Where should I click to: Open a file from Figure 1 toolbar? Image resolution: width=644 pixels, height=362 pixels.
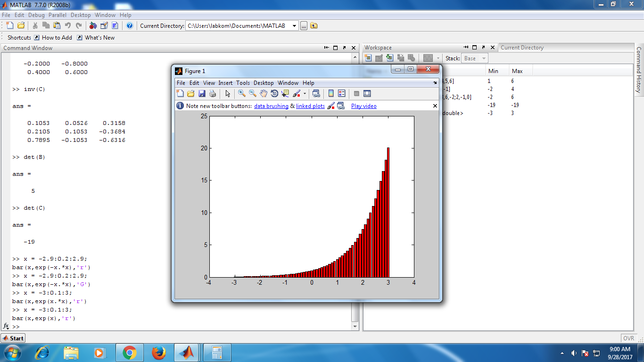coord(191,93)
